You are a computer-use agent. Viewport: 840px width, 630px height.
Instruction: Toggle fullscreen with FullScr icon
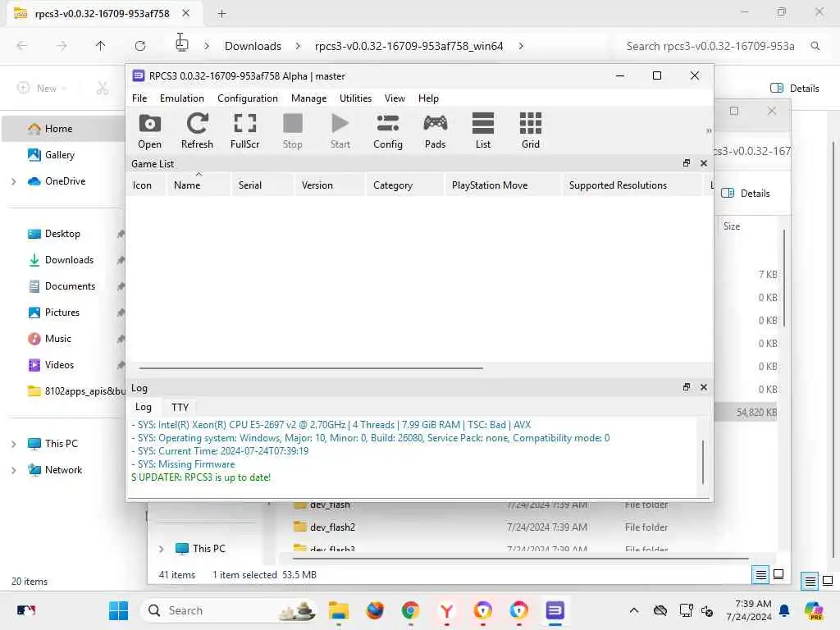pyautogui.click(x=244, y=130)
